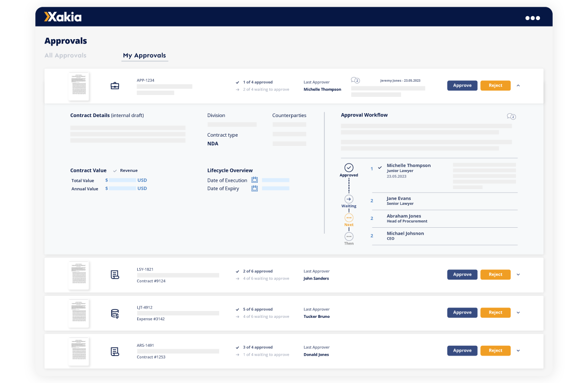Image resolution: width=588 pixels, height=383 pixels.
Task: Open the document thumbnail for ARS-1491
Action: (x=78, y=351)
